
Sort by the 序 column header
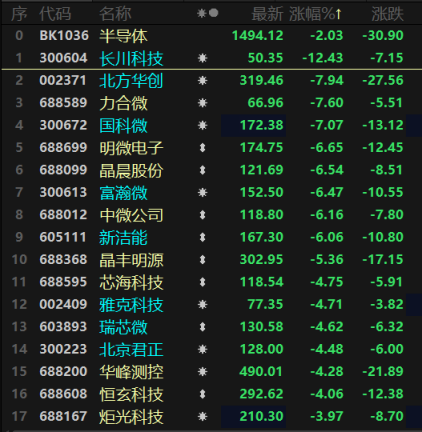(19, 14)
